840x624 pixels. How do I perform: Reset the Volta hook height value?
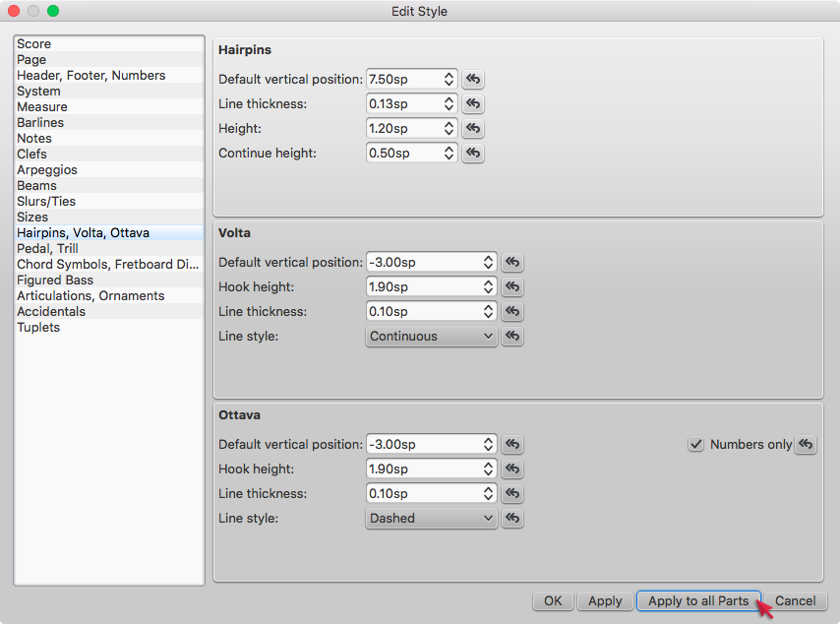point(512,286)
